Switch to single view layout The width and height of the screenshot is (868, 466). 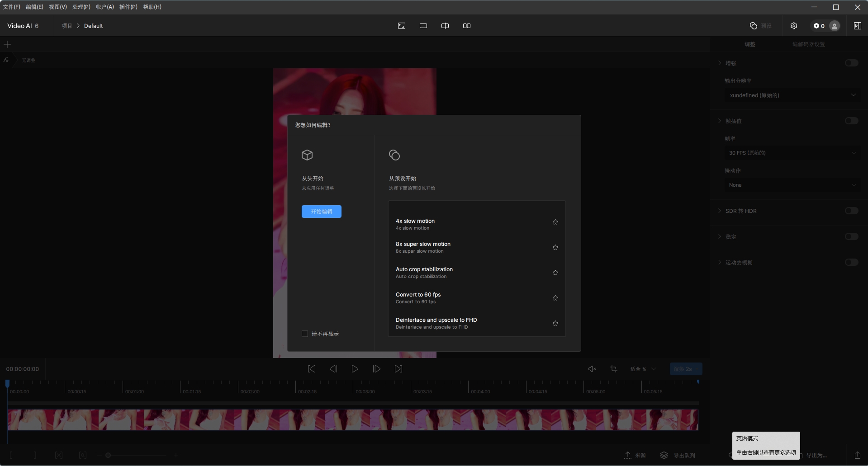(423, 26)
